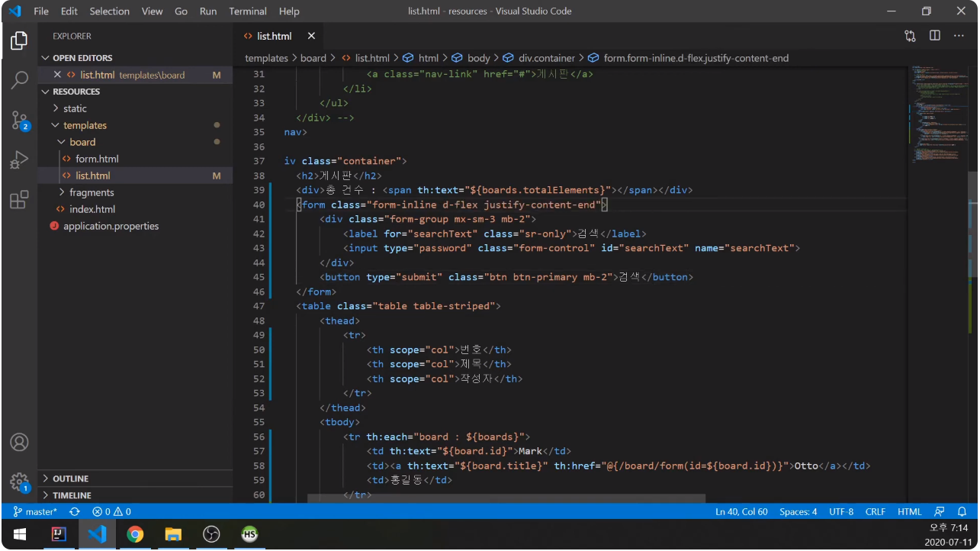980x551 pixels.
Task: Open the Terminal menu
Action: tap(248, 11)
